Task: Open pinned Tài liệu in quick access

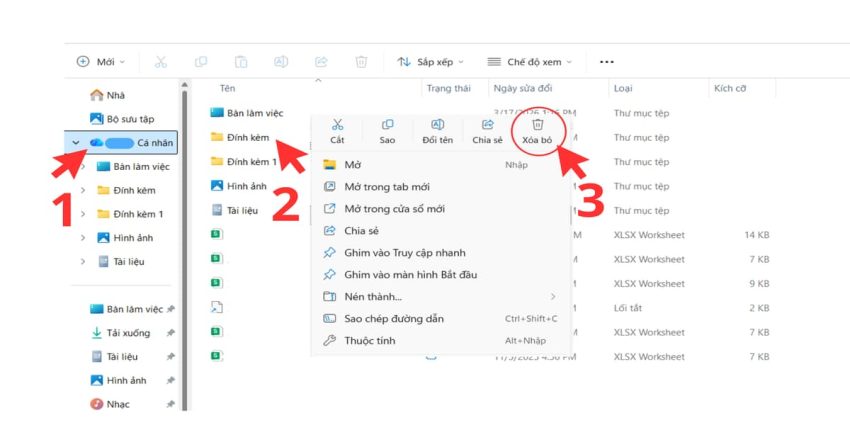Action: tap(114, 357)
